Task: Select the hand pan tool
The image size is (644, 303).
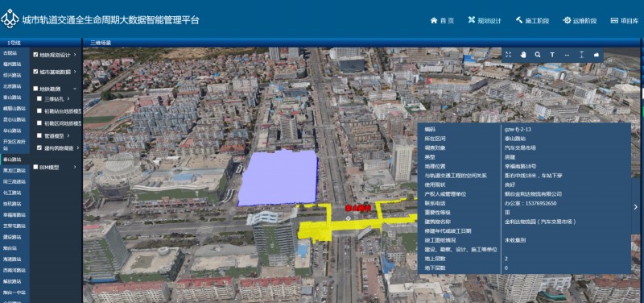Action: tap(522, 55)
